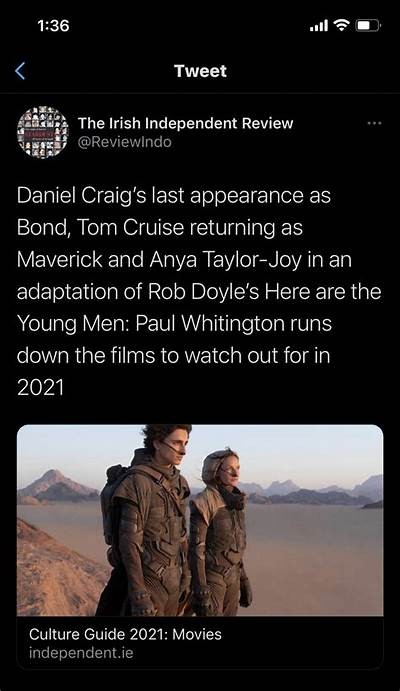This screenshot has height=691, width=400.
Task: Tap the 2021 text ending the tweet
Action: [41, 387]
